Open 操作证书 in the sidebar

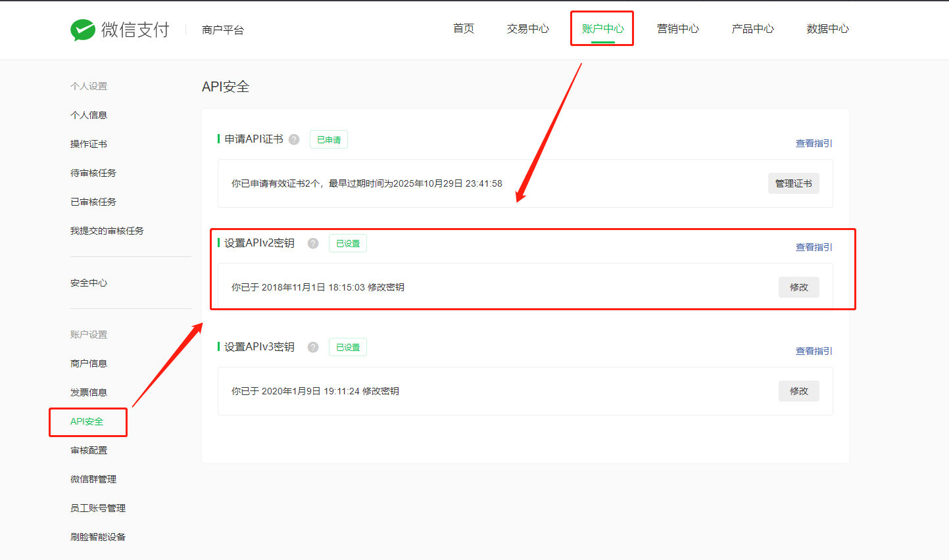click(89, 144)
